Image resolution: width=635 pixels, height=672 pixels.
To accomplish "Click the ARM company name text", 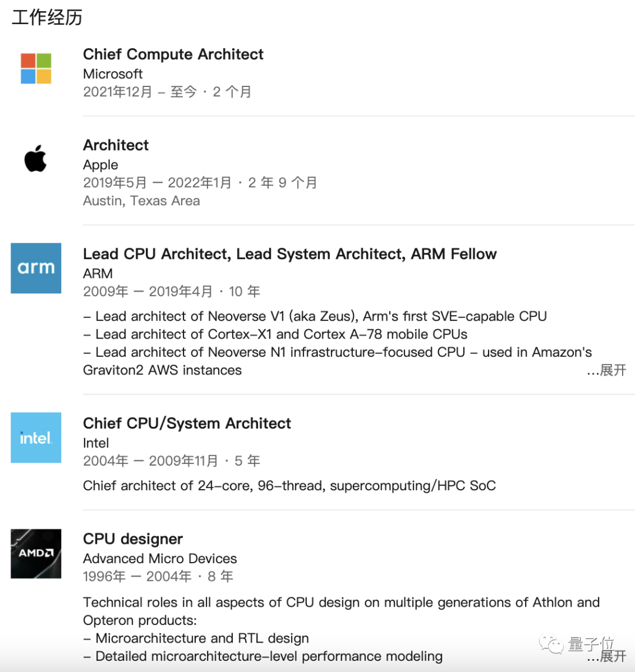I will [x=98, y=274].
